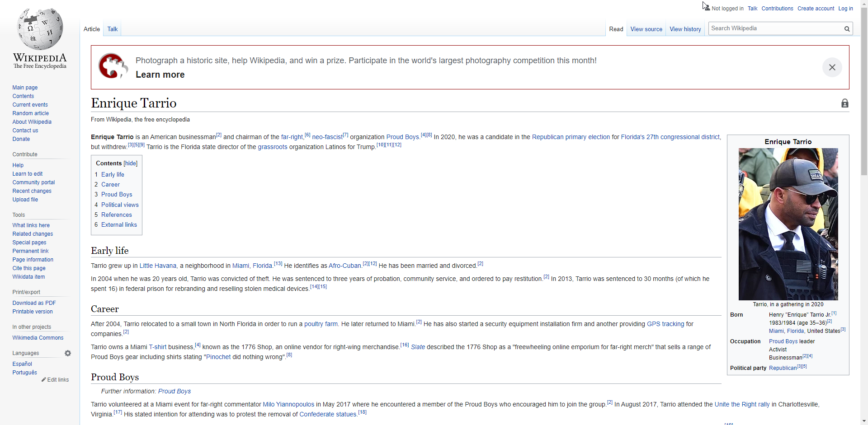Focus the Search Wikipedia field
The width and height of the screenshot is (868, 425).
[x=775, y=28]
